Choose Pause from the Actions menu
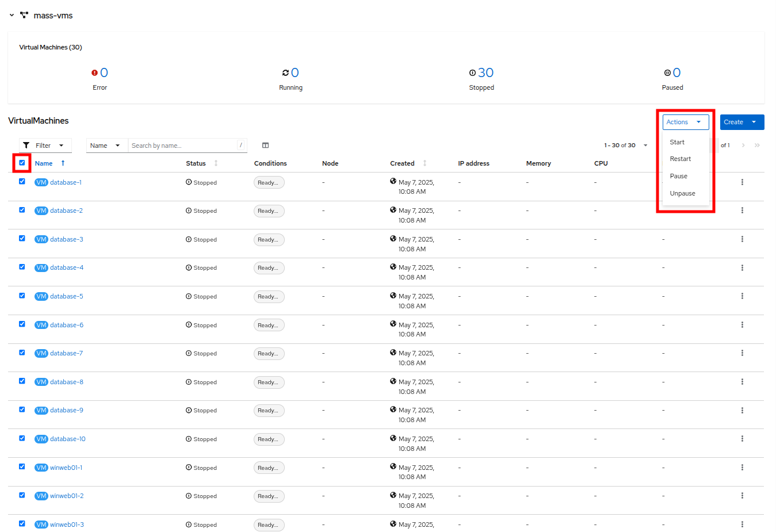The height and width of the screenshot is (532, 776). 678,176
